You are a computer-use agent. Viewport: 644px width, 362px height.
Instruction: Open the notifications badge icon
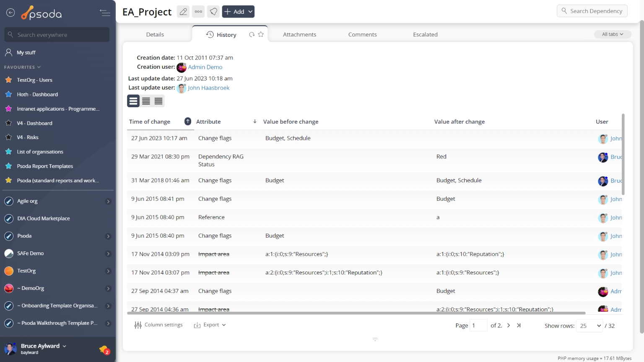(104, 349)
